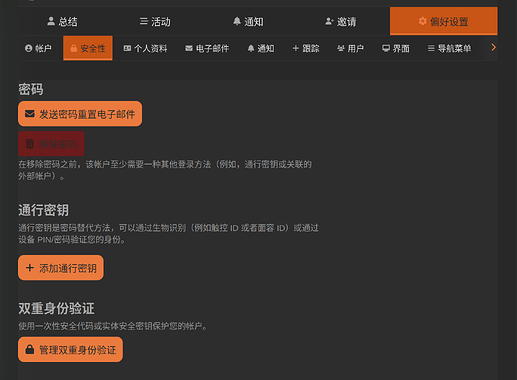Go to the 用户 users sub-tab
The height and width of the screenshot is (380, 517).
click(x=350, y=48)
